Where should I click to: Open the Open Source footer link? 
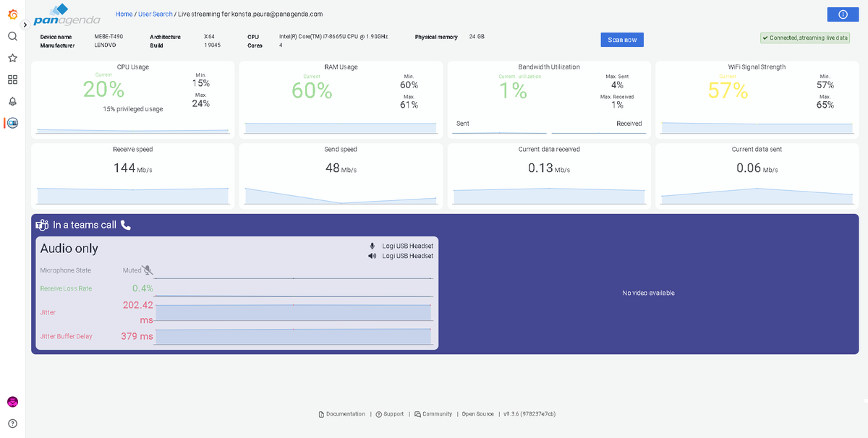click(478, 414)
